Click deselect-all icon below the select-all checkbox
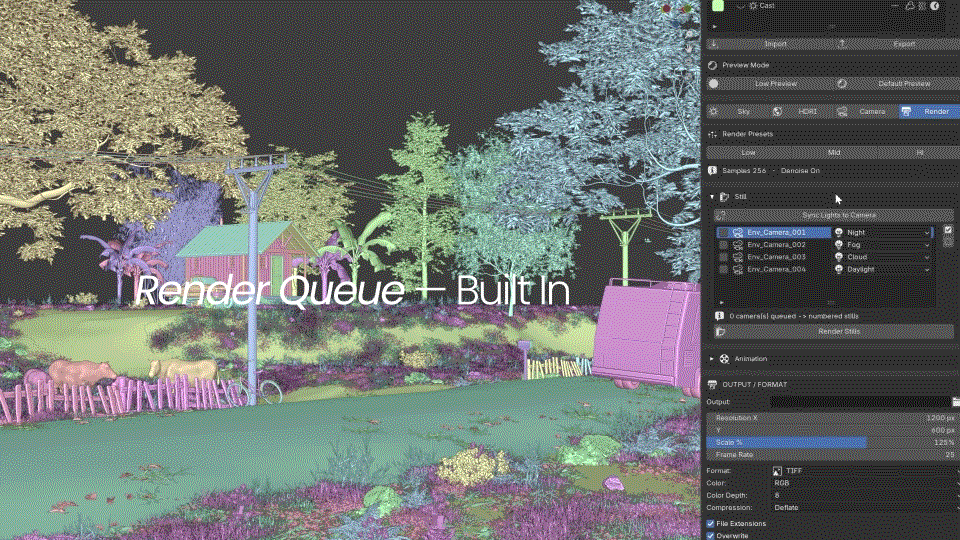Image resolution: width=960 pixels, height=540 pixels. tap(948, 242)
